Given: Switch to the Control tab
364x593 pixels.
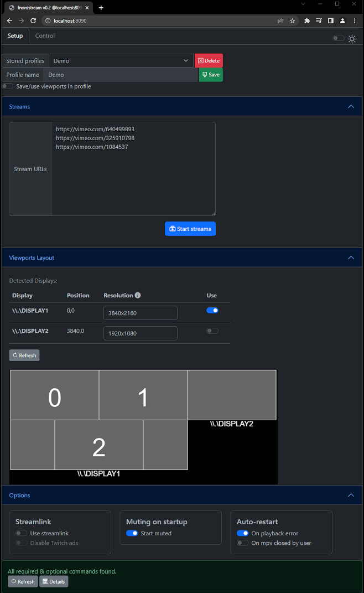Looking at the screenshot, I should pos(45,36).
